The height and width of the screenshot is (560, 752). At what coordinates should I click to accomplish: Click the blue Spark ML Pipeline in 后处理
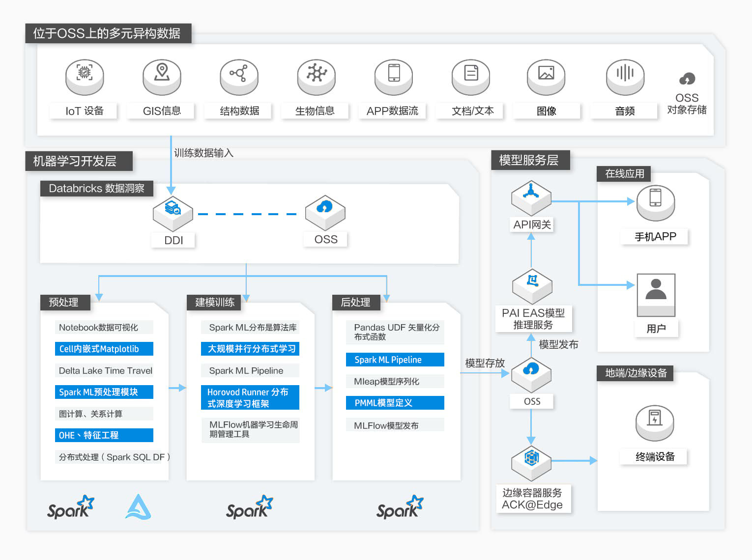tap(395, 360)
